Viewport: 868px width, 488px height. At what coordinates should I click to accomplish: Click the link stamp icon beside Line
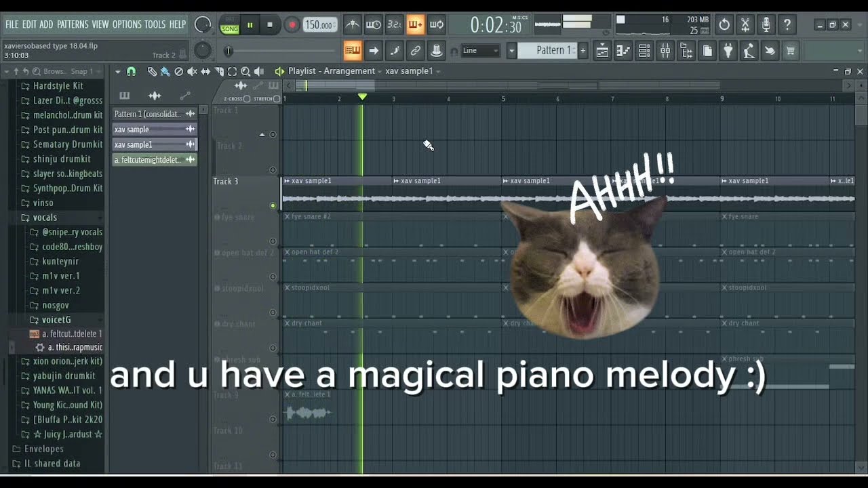click(437, 51)
